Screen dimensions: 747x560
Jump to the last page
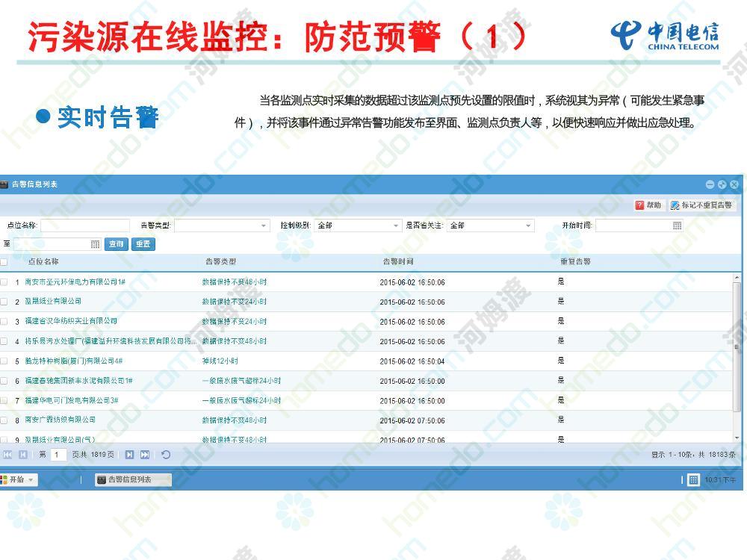point(145,455)
